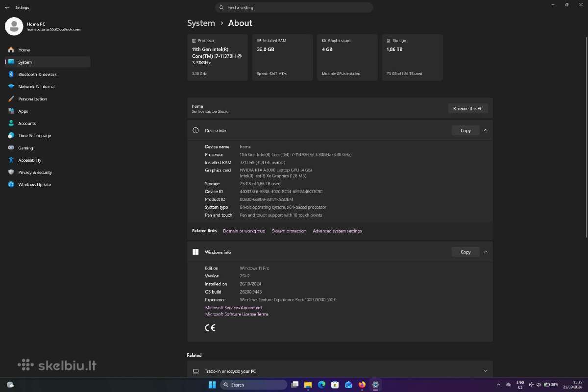Screen dimensions: 588x392
Task: Open the weather widget on taskbar
Action: [10, 385]
